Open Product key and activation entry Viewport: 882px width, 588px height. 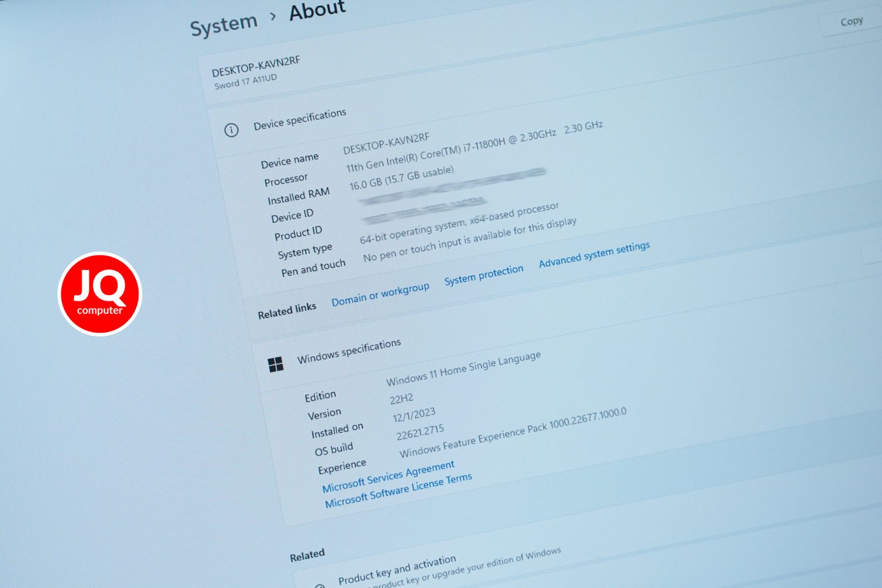(397, 570)
